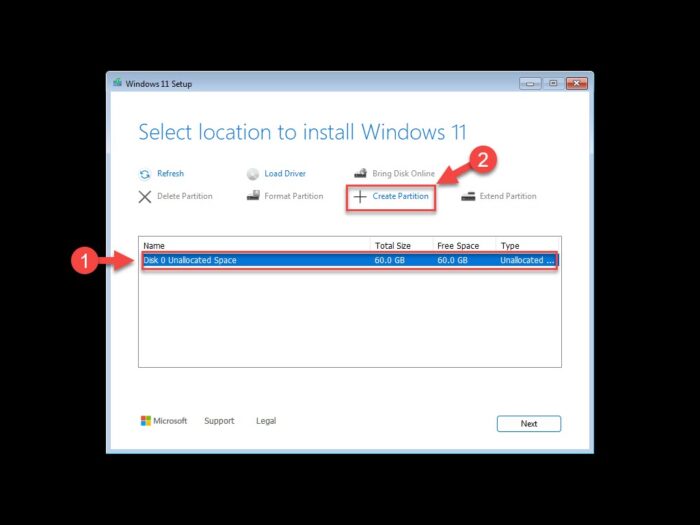Open the Support link
Screen dimensions: 700x525
tap(219, 421)
